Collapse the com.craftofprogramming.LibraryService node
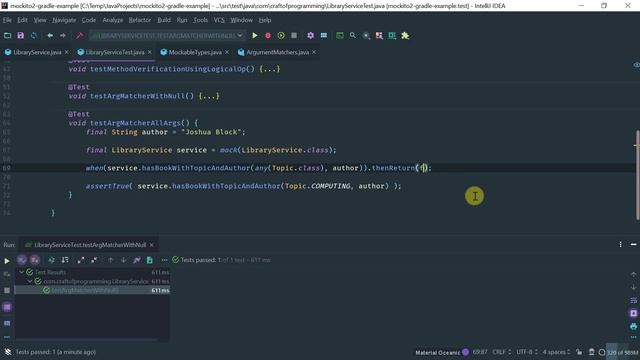640x360 pixels. coord(30,281)
